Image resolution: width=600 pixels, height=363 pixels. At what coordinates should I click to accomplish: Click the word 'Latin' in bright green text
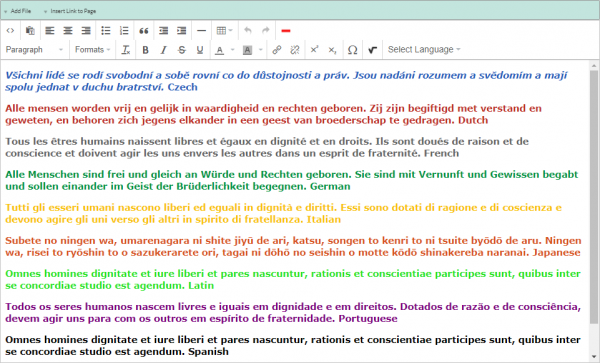tap(201, 286)
